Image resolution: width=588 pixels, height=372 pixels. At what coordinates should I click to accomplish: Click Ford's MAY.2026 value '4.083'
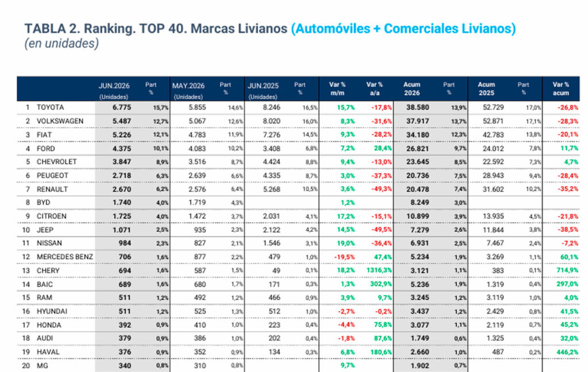point(197,149)
